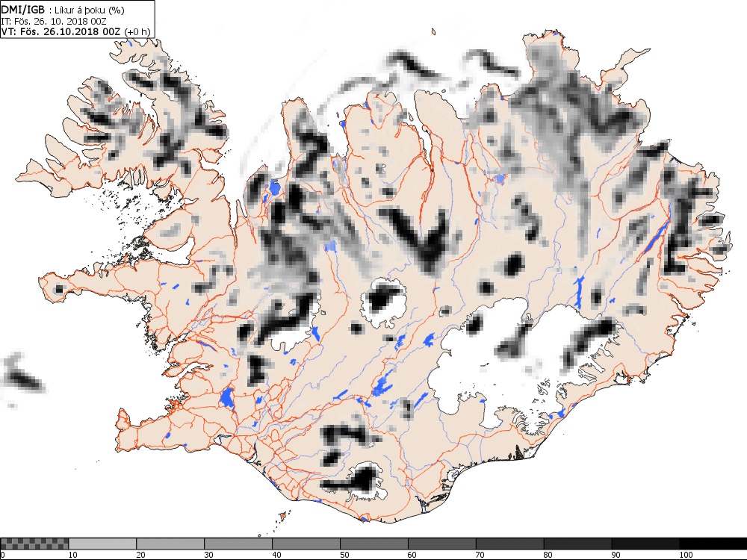
Task: Click the 40–50% legend color segment
Action: (x=306, y=544)
